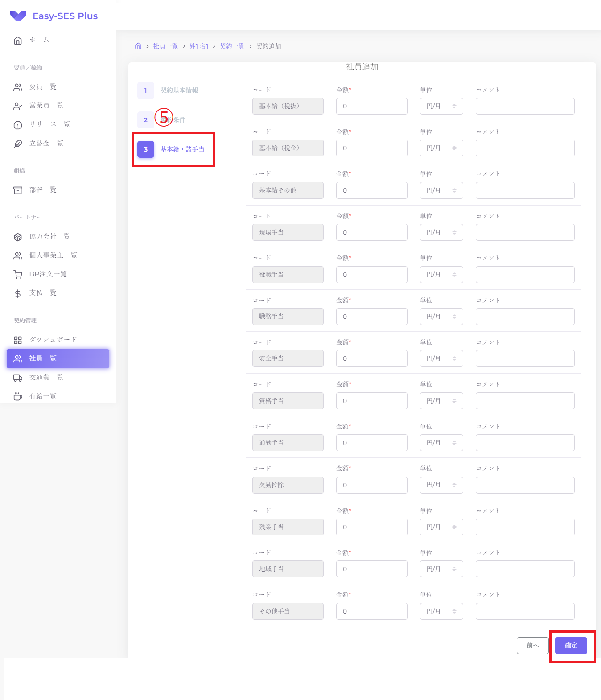
Task: Click the 金額 field for 役職手当
Action: point(371,275)
